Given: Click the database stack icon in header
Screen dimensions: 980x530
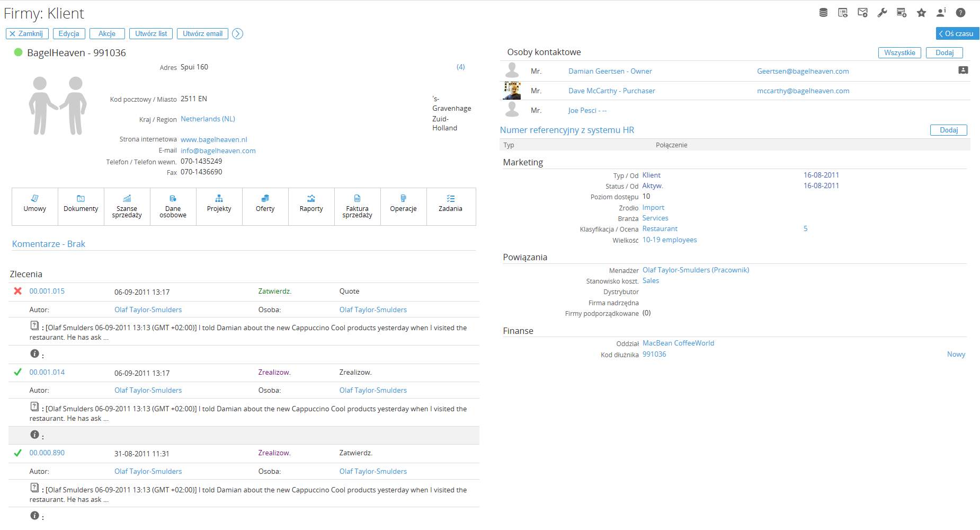Looking at the screenshot, I should pyautogui.click(x=823, y=13).
